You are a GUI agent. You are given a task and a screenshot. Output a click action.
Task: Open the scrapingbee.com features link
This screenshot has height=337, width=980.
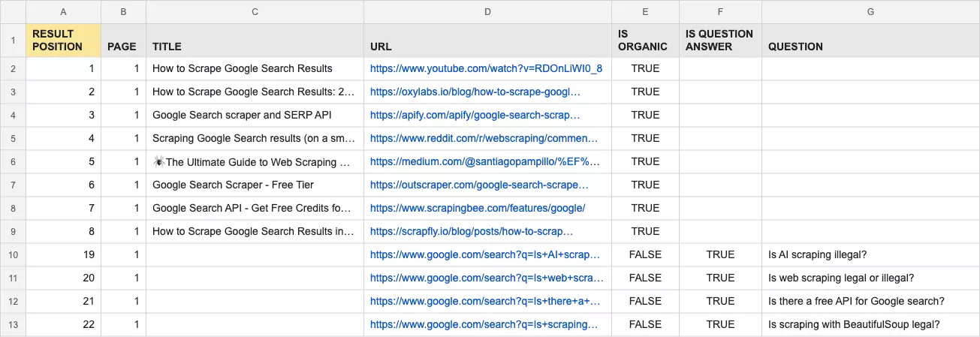tap(478, 208)
